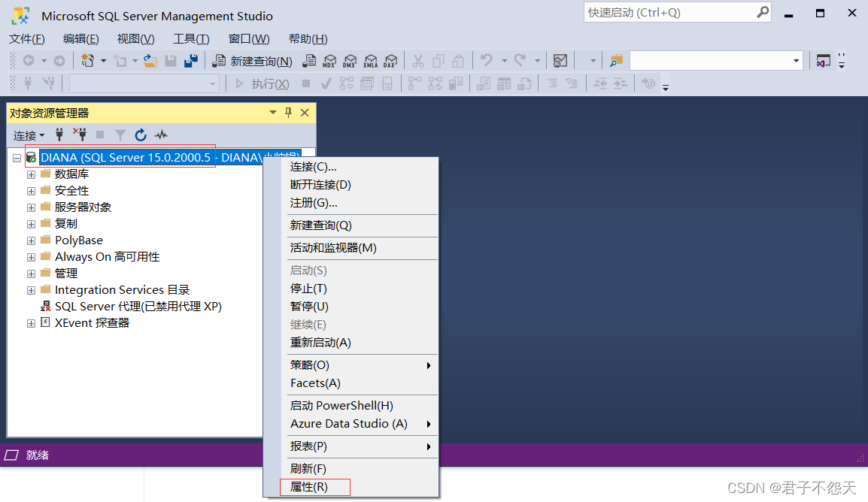Click the refresh icon in Object Explorer toolbar
This screenshot has height=502, width=868.
(x=141, y=135)
